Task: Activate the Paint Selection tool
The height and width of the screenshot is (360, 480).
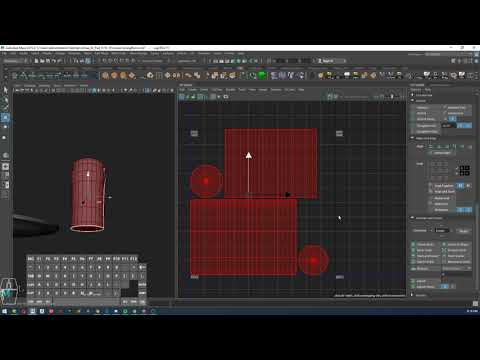Action: tap(5, 107)
